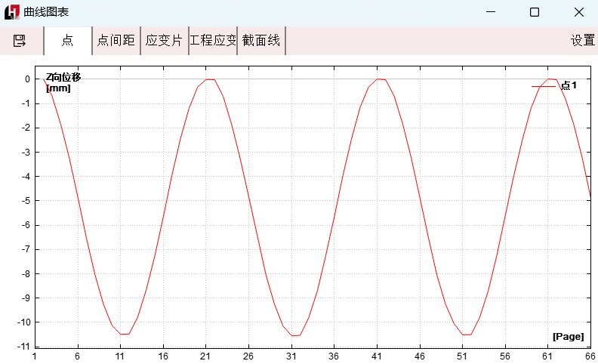Image resolution: width=598 pixels, height=364 pixels.
Task: Click the save/export icon in the toolbar
Action: [20, 41]
